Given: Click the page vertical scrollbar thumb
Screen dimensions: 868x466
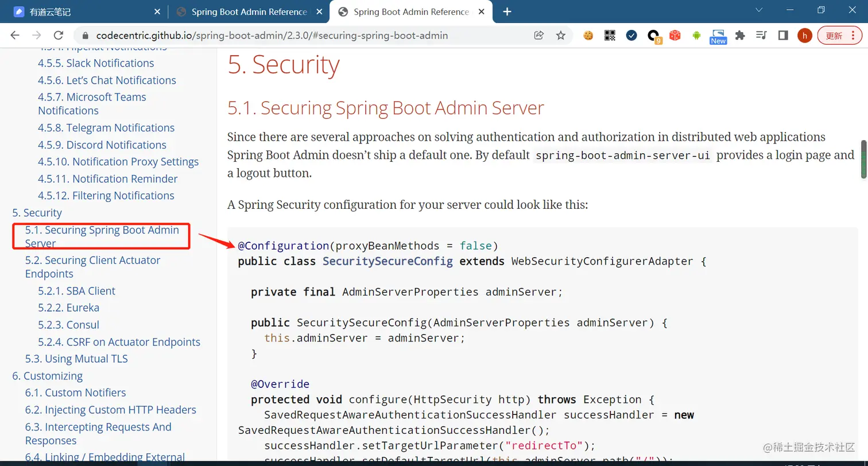Looking at the screenshot, I should 863,159.
